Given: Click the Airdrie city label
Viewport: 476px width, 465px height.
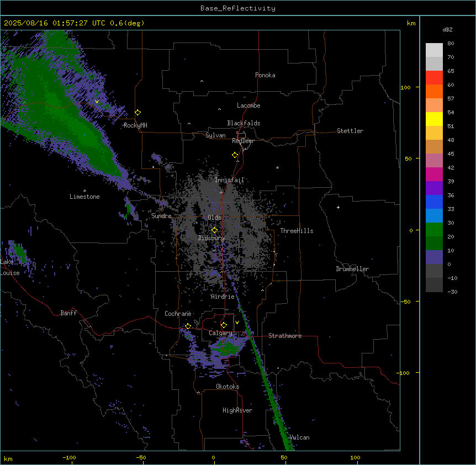Looking at the screenshot, I should (x=223, y=297).
